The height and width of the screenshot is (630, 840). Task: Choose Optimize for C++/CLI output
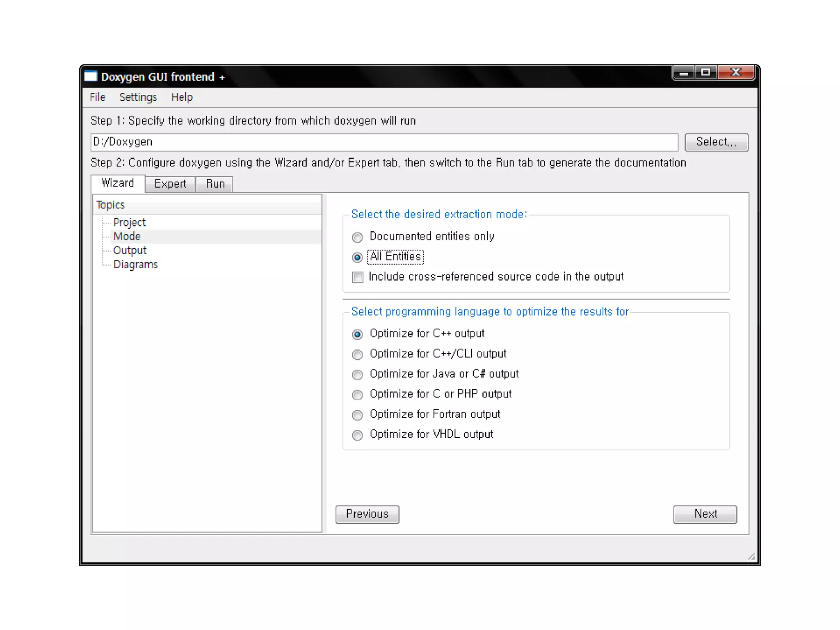(x=358, y=354)
